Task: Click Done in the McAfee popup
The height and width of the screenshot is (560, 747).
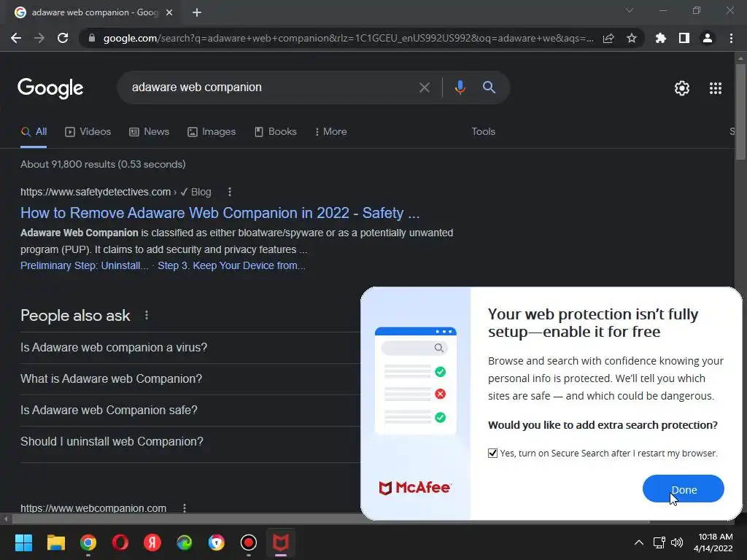Action: pos(683,489)
